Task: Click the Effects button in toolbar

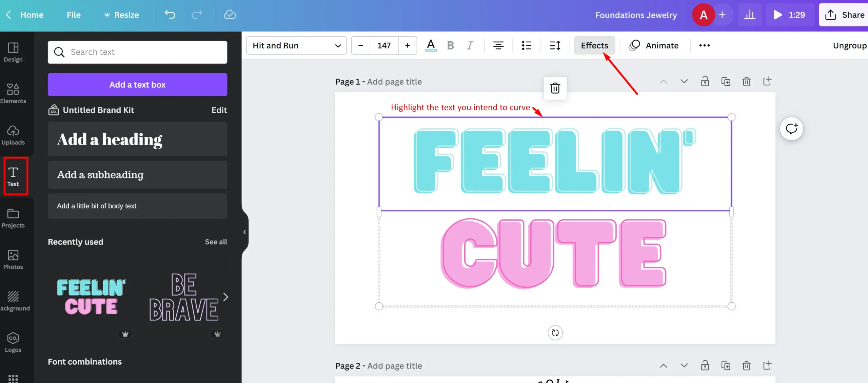Action: coord(594,45)
